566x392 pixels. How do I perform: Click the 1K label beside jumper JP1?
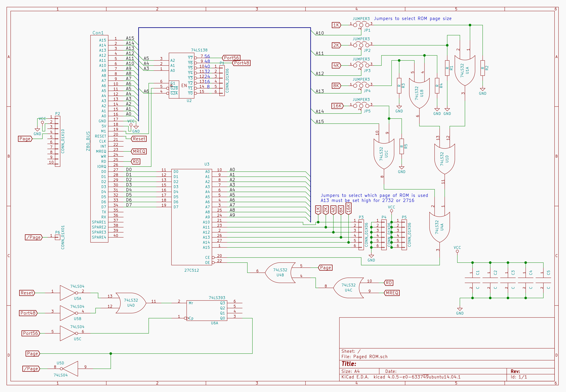(336, 25)
